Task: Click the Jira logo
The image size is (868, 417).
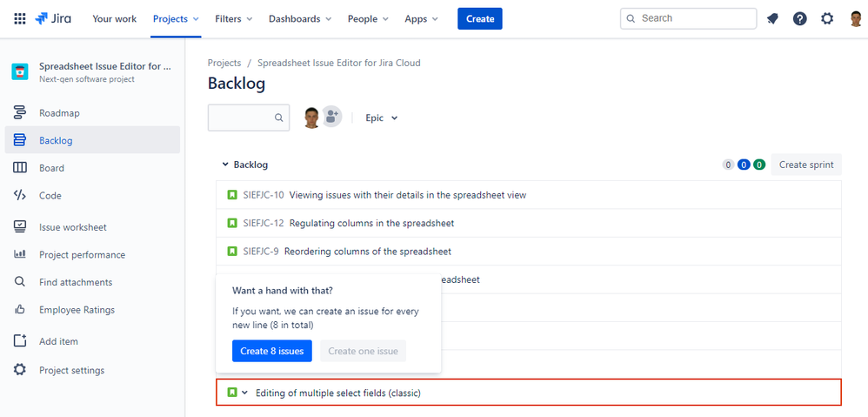Action: [52, 19]
